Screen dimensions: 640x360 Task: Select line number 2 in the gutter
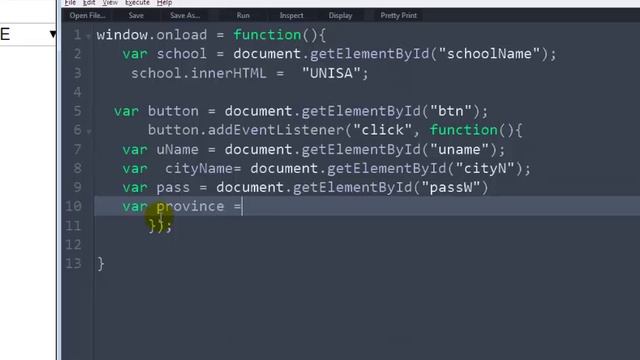pos(77,54)
